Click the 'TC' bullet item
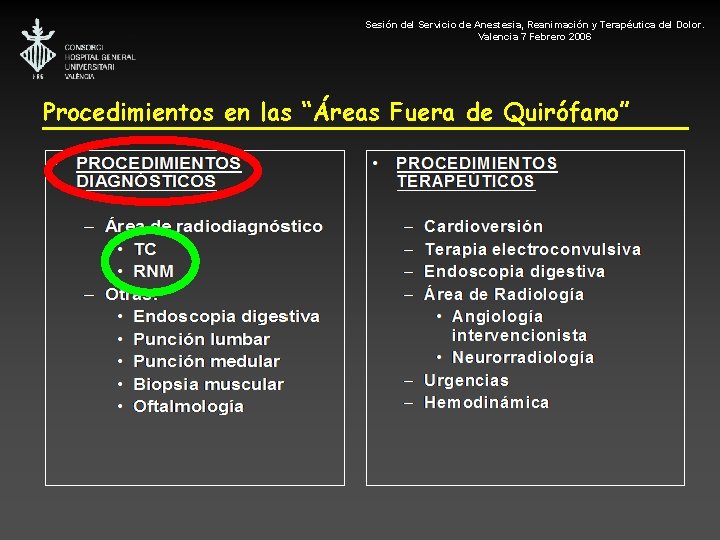 coord(145,249)
